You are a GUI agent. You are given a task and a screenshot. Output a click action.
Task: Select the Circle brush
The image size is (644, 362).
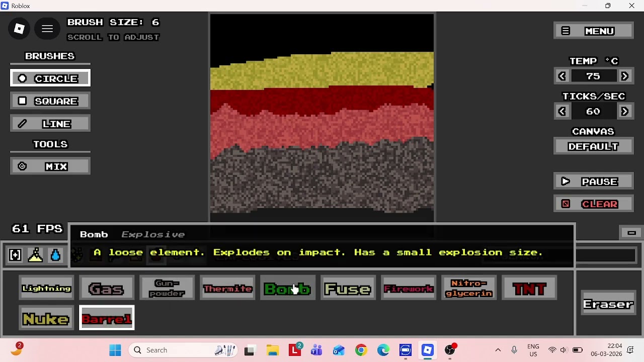(x=50, y=78)
